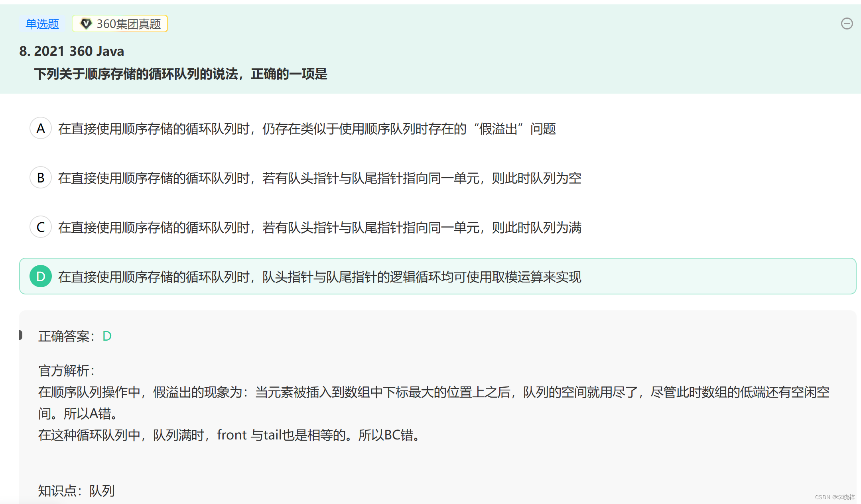Click the question title 8. 2021 360 Java

[x=72, y=51]
